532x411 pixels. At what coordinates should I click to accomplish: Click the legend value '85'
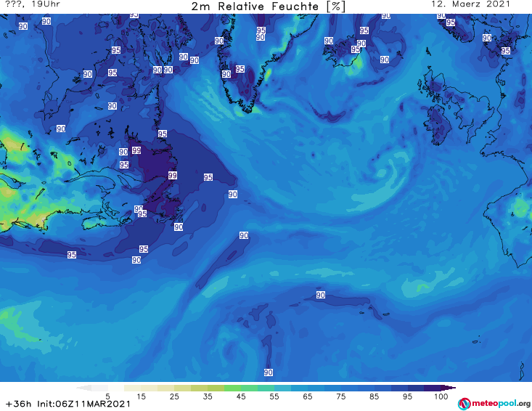tap(374, 396)
